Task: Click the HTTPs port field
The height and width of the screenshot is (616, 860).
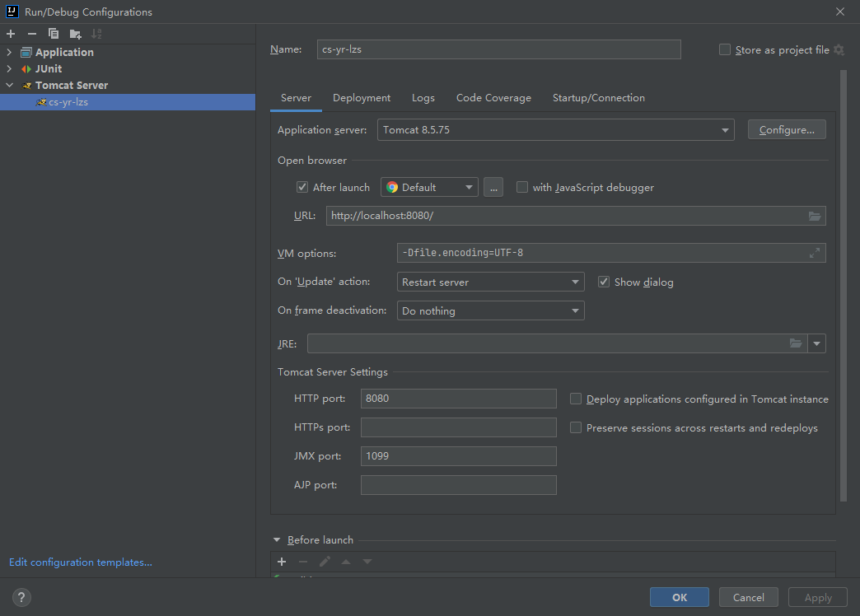Action: click(x=459, y=427)
